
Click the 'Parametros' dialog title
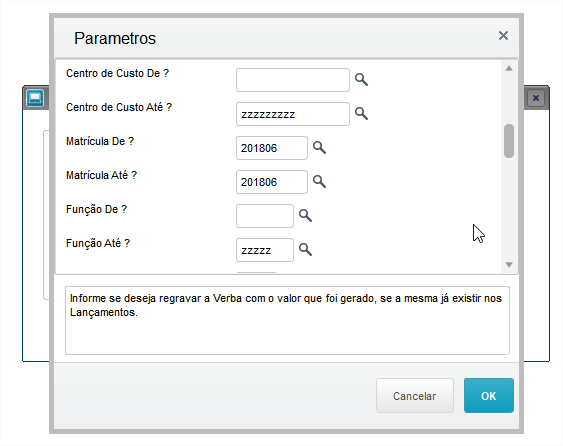(115, 38)
